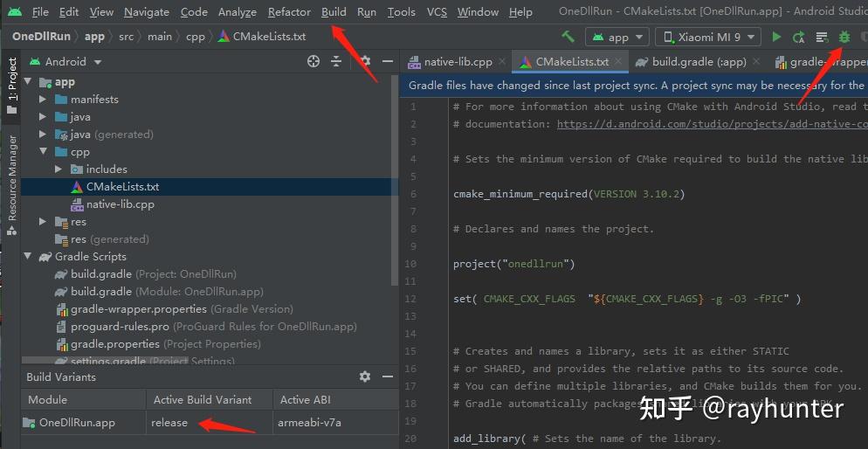Open the Window menu
Image resolution: width=868 pixels, height=449 pixels.
click(479, 11)
